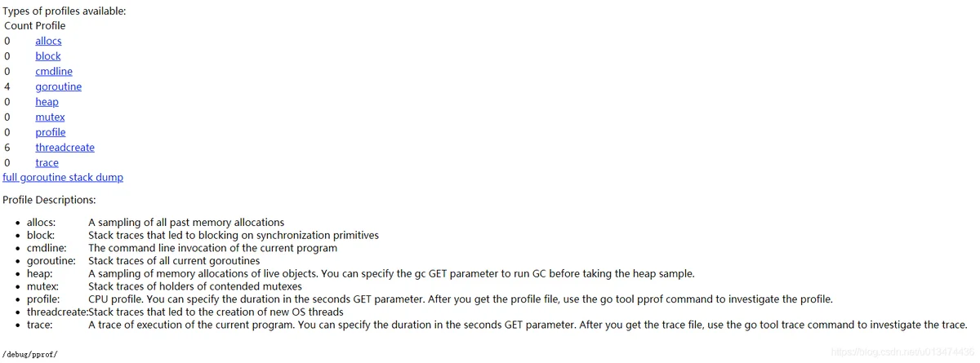The image size is (980, 363).
Task: Click the allocs: description label in list
Action: click(x=42, y=222)
